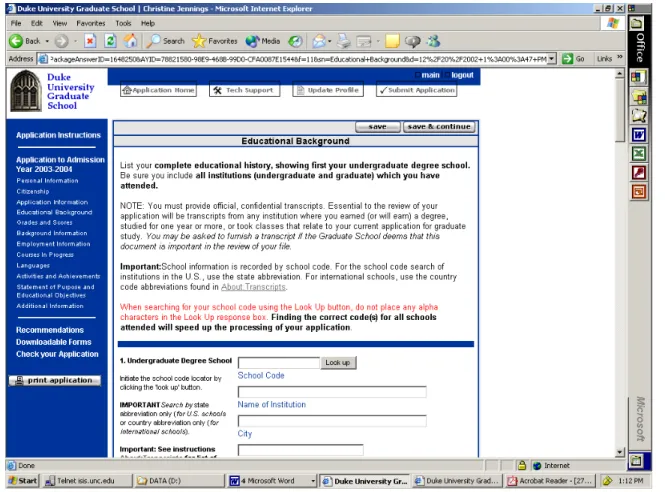The image size is (665, 492).
Task: Click Check your Application link
Action: pyautogui.click(x=57, y=354)
